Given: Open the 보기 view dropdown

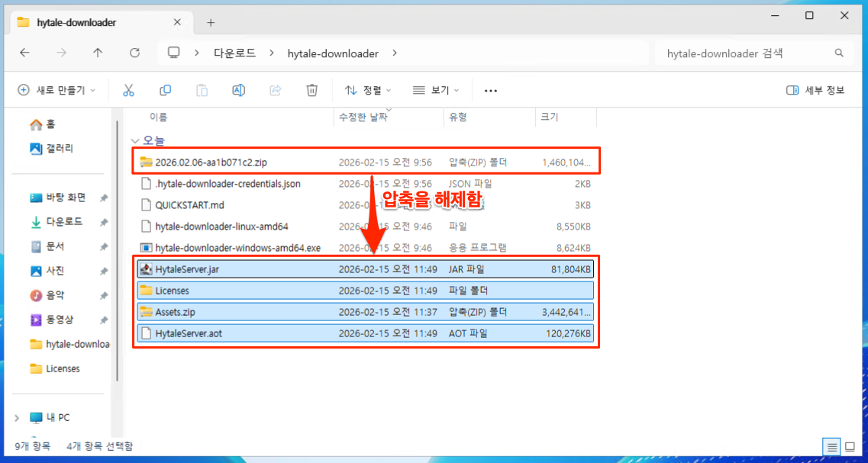Looking at the screenshot, I should 437,90.
